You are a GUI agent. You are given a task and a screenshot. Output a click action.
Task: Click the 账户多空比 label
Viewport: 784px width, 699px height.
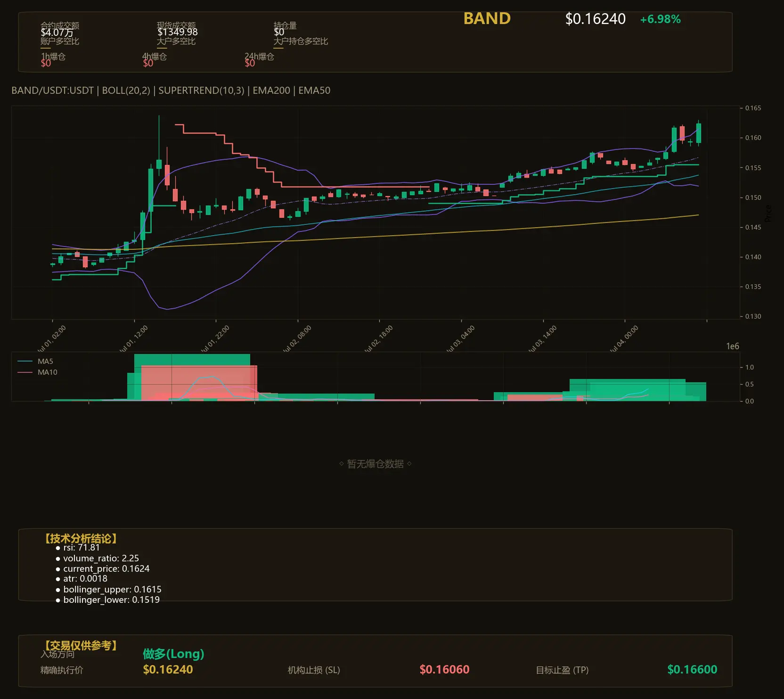coord(60,41)
